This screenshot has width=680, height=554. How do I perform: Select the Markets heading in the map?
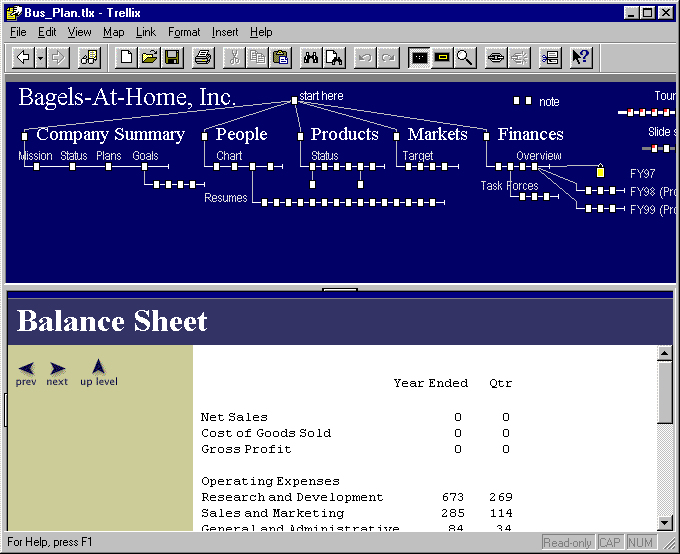[x=438, y=134]
